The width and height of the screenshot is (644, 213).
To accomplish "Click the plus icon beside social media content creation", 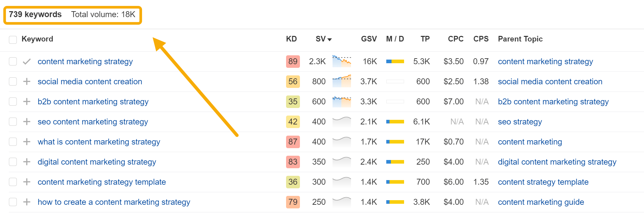I will pyautogui.click(x=27, y=82).
